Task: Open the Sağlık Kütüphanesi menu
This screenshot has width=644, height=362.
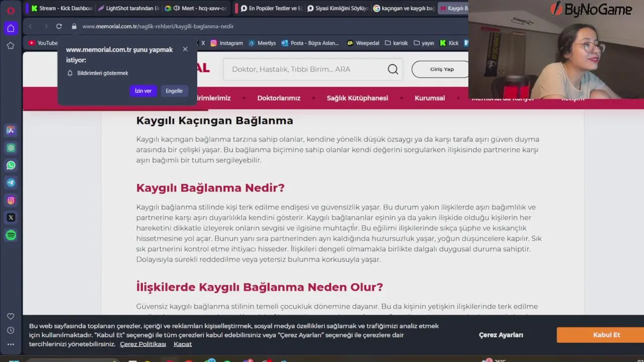Action: click(357, 98)
